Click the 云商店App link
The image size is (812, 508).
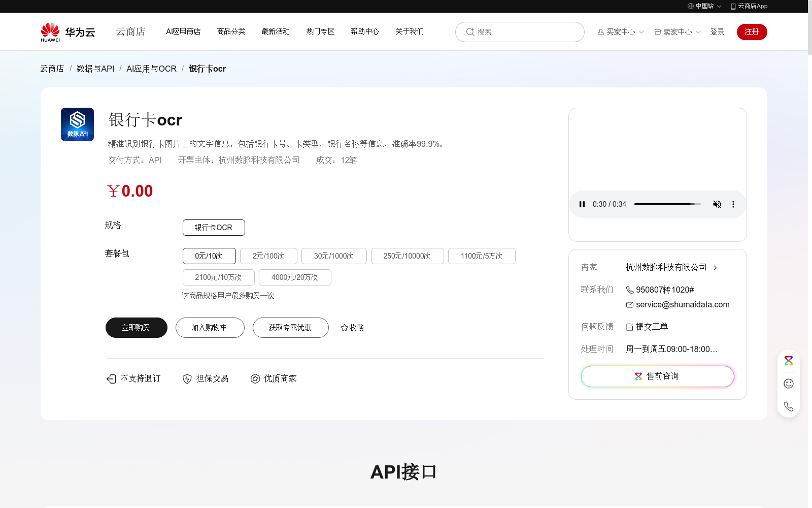point(753,6)
